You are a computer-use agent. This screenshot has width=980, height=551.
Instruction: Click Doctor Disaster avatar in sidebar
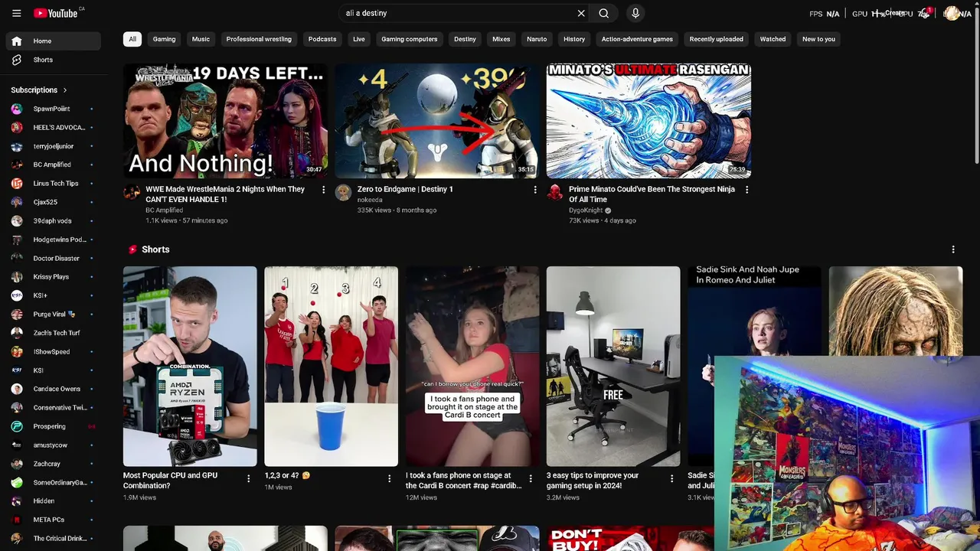click(x=17, y=258)
